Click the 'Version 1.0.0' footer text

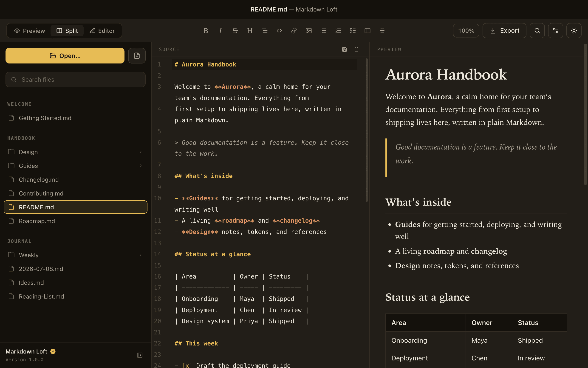tap(25, 360)
